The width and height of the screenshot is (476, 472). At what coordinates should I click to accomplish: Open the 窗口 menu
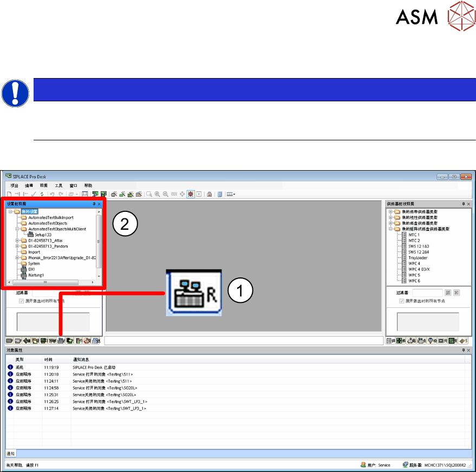[x=74, y=185]
